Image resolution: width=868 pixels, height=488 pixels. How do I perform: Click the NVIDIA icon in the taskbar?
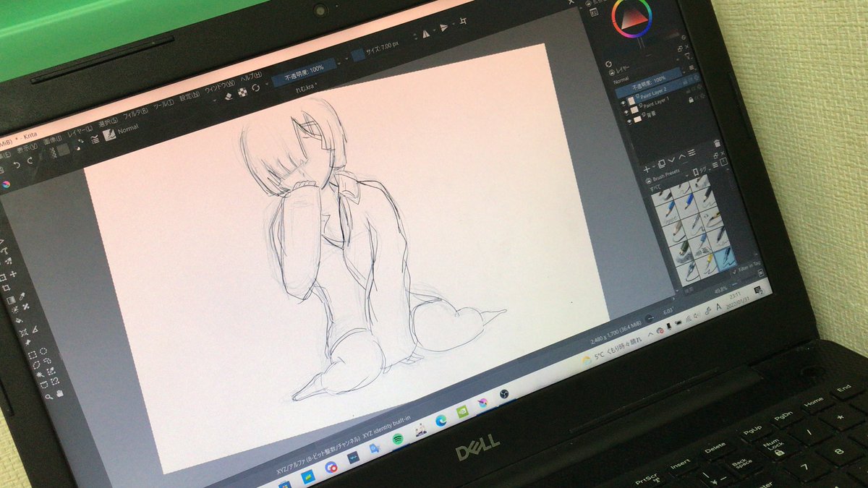[462, 411]
